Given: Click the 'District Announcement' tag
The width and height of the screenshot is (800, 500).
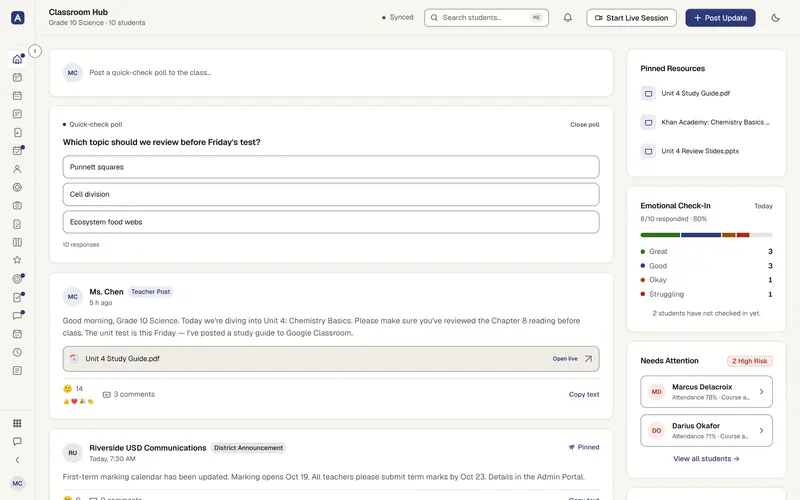Looking at the screenshot, I should pyautogui.click(x=248, y=448).
